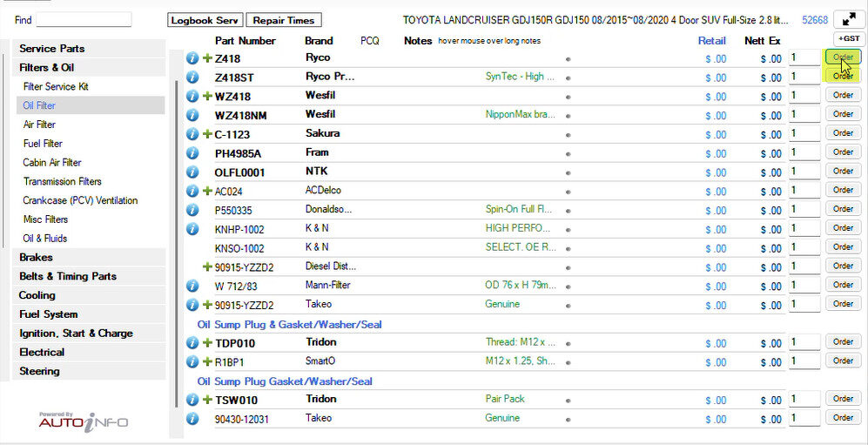Image resolution: width=868 pixels, height=445 pixels.
Task: Open info icon for AC024 ACDelco
Action: (192, 191)
